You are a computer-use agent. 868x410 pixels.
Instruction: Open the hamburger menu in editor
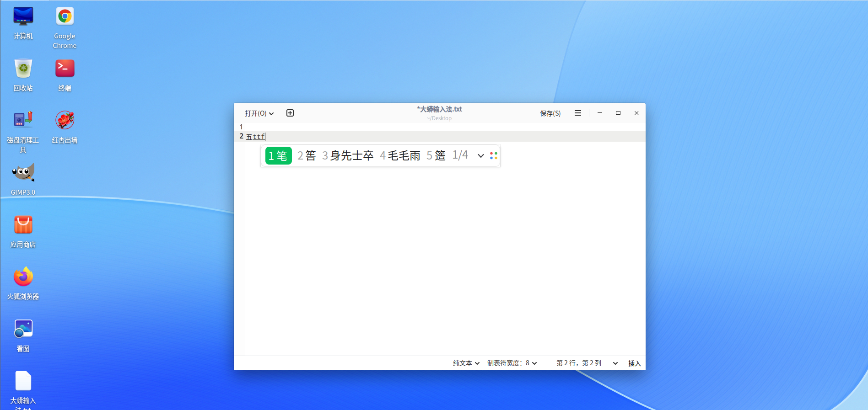(578, 113)
